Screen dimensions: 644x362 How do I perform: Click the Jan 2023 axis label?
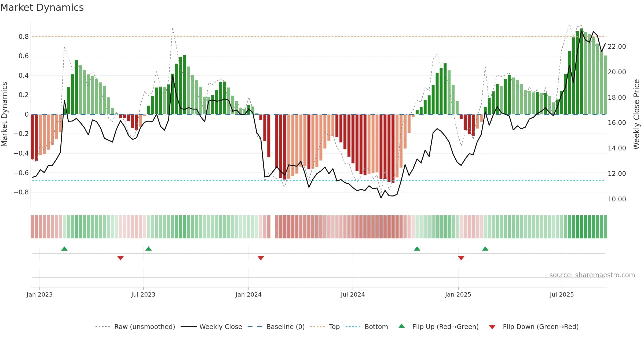pyautogui.click(x=40, y=294)
